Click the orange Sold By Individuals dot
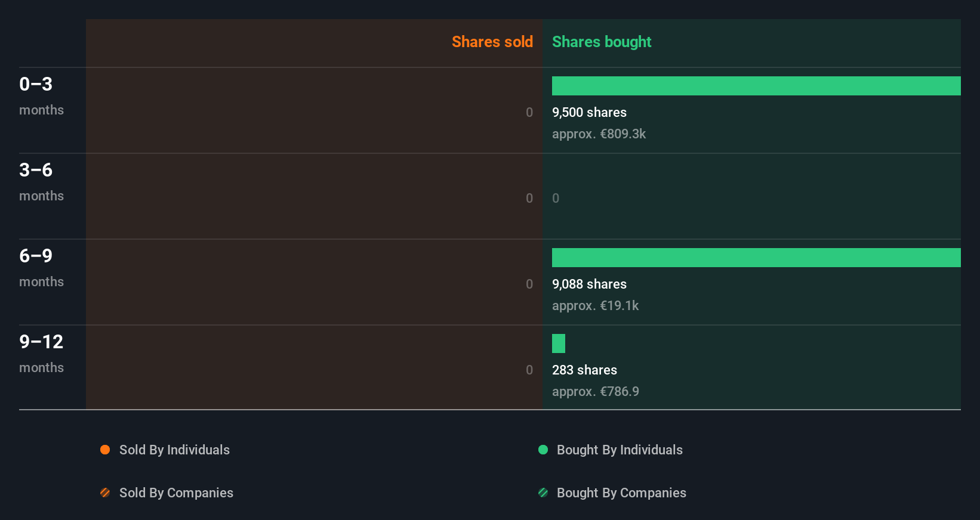 (x=105, y=450)
